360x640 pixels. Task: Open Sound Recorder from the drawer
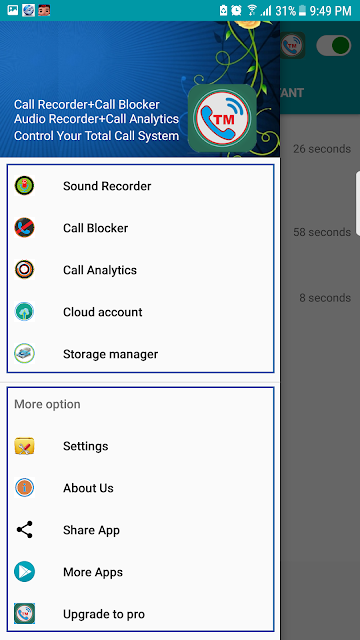pyautogui.click(x=140, y=186)
